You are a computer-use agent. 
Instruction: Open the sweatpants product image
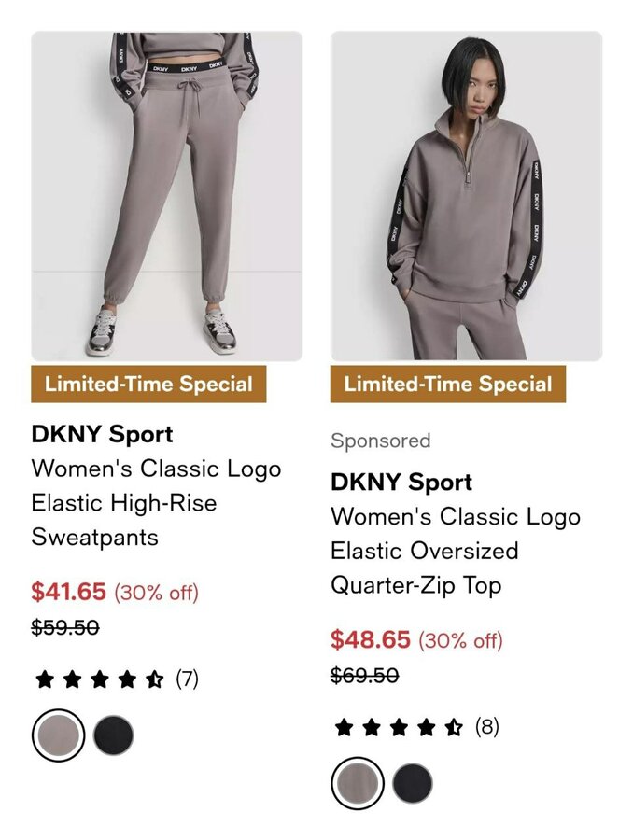[167, 196]
